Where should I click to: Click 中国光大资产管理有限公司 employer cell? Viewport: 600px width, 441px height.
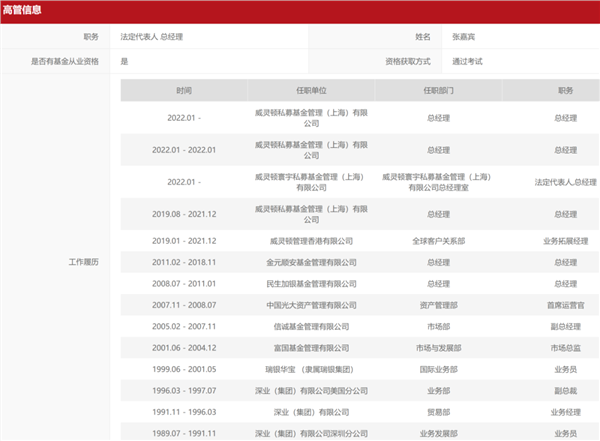click(311, 305)
